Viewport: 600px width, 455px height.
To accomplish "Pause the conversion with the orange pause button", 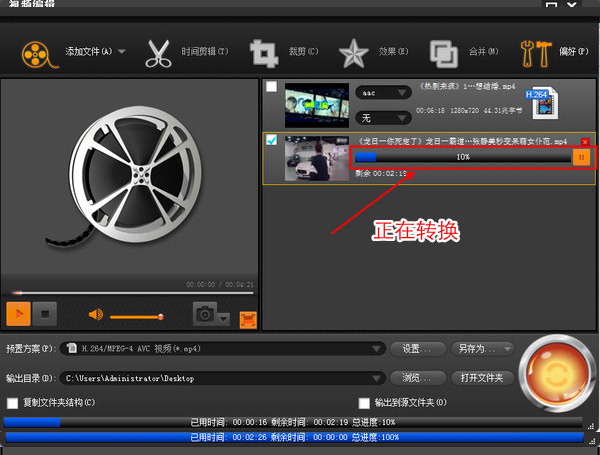I will point(581,157).
